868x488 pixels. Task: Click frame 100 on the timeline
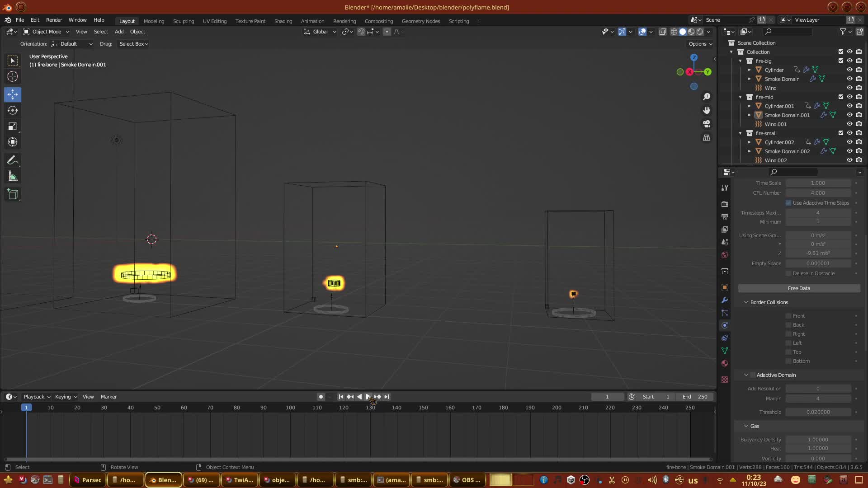[290, 408]
